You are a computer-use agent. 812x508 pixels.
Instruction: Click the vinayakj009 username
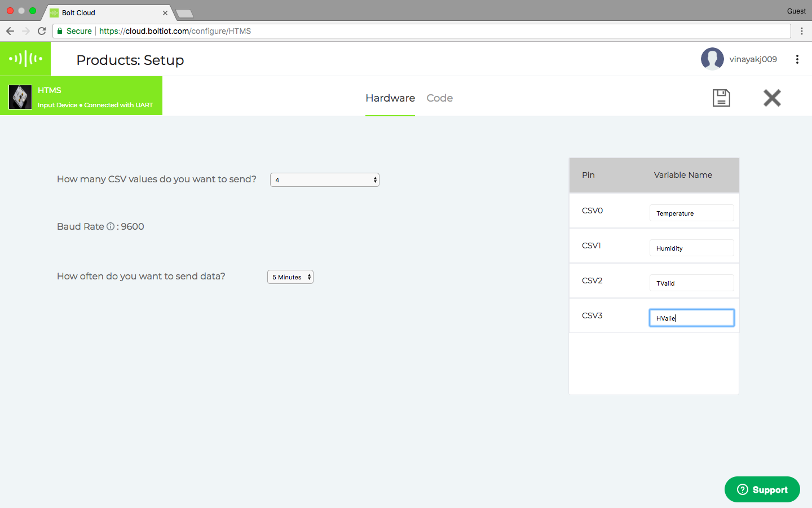click(x=753, y=59)
